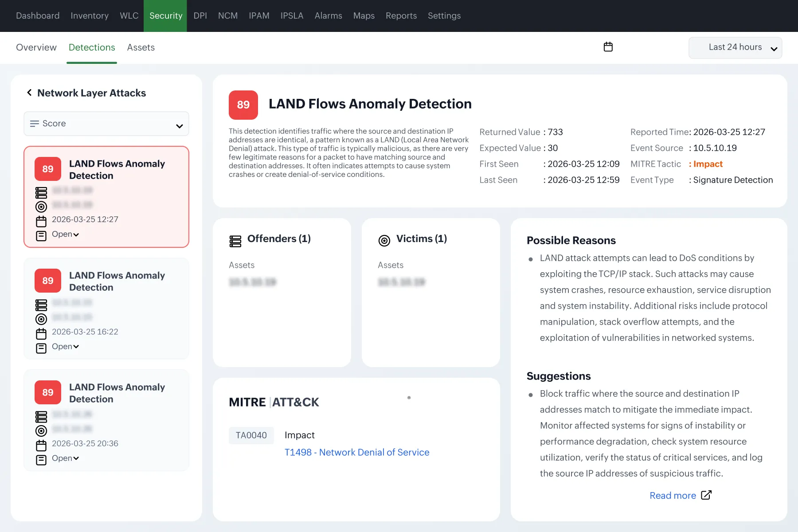Click the 89 score badge on the 20:36 card
This screenshot has height=532, width=798.
pos(48,392)
